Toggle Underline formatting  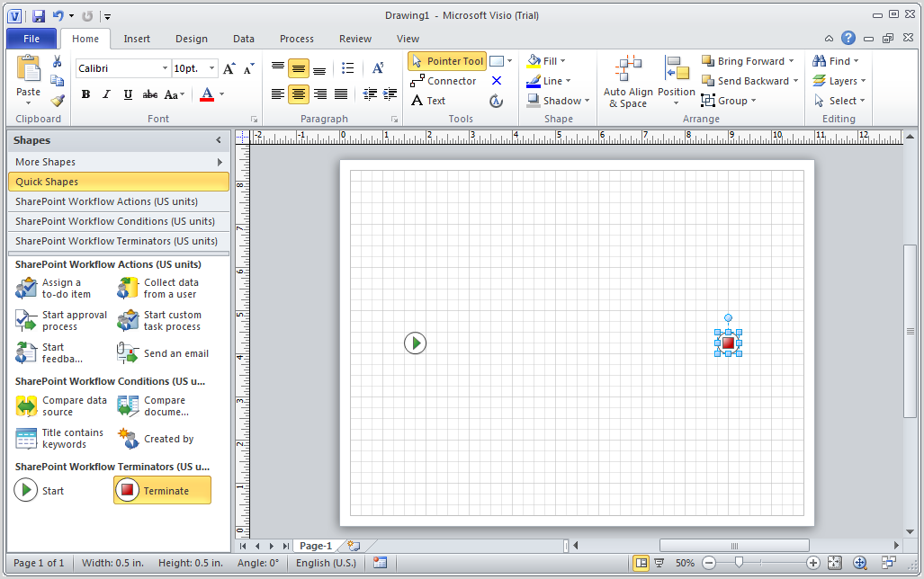point(128,94)
